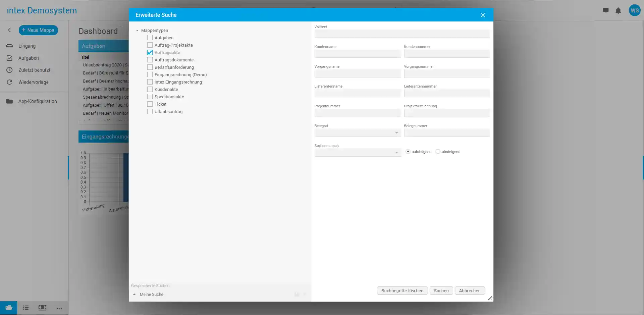644x315 pixels.
Task: Open the chat messages icon
Action: click(x=605, y=10)
